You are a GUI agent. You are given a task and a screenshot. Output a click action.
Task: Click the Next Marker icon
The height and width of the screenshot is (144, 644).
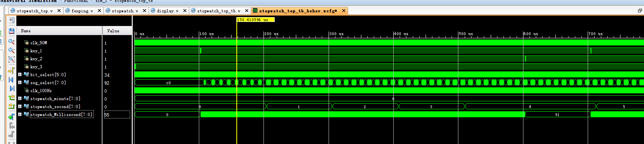pos(12,134)
